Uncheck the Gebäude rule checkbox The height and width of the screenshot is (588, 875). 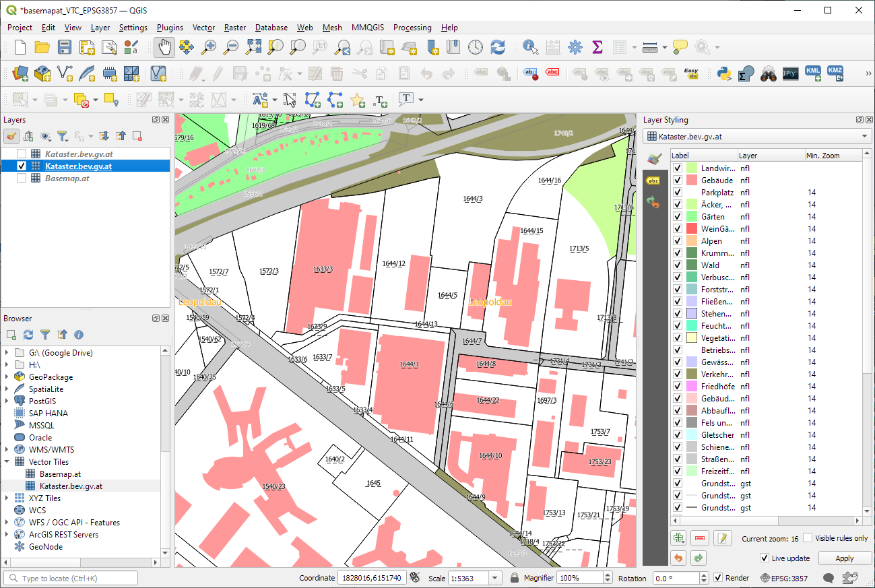(678, 181)
